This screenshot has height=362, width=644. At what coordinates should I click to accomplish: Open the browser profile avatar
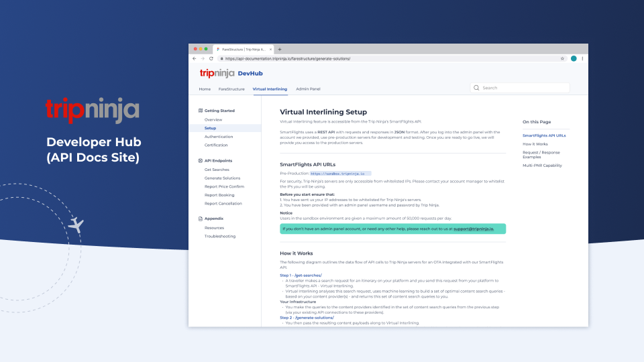[x=574, y=59]
